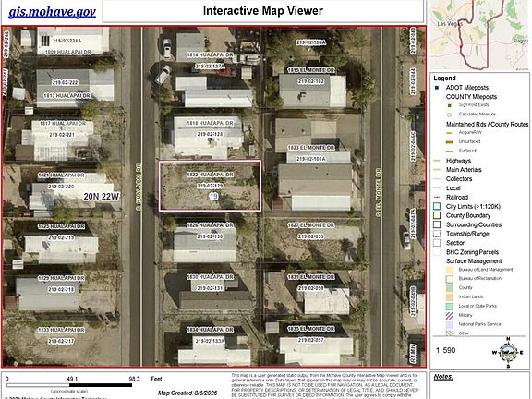Click the Unsurfaced road line symbol
Screen dimensions: 532x399
(x=450, y=142)
